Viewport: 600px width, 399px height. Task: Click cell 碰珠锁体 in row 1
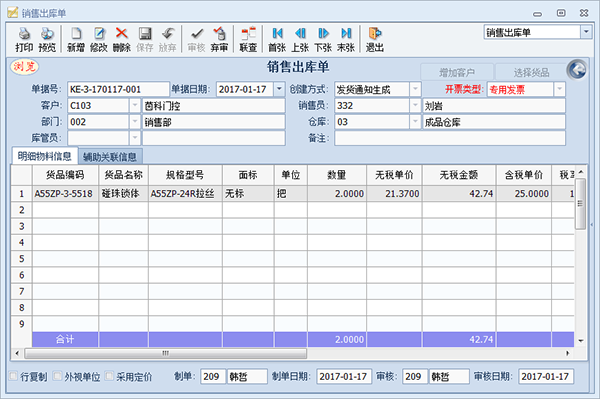pos(123,194)
